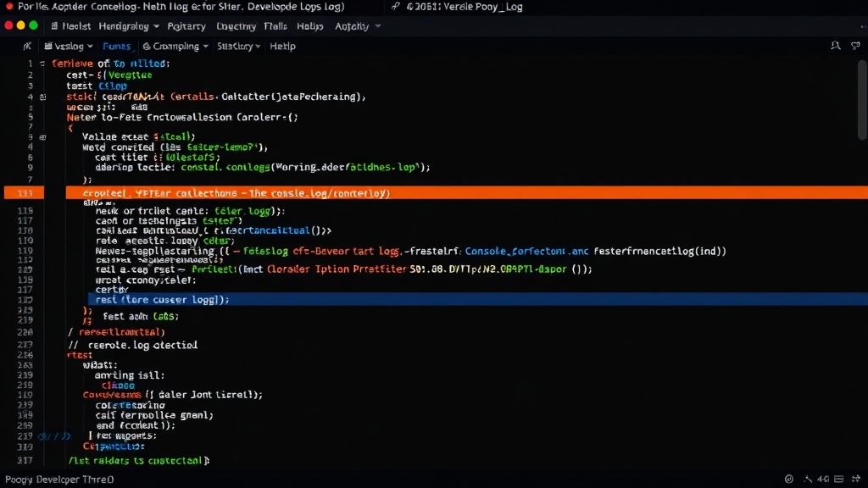Click the diagonal tool icon beside 4G
The width and height of the screenshot is (868, 488).
(x=808, y=480)
